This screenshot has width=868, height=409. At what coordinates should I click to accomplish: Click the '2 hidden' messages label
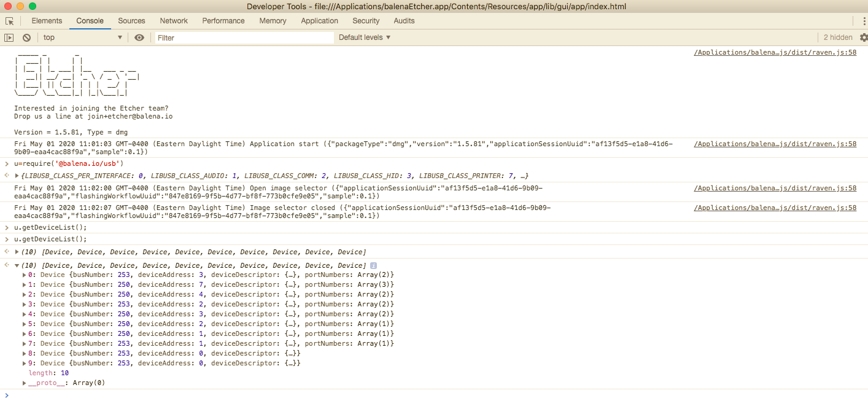coord(838,37)
